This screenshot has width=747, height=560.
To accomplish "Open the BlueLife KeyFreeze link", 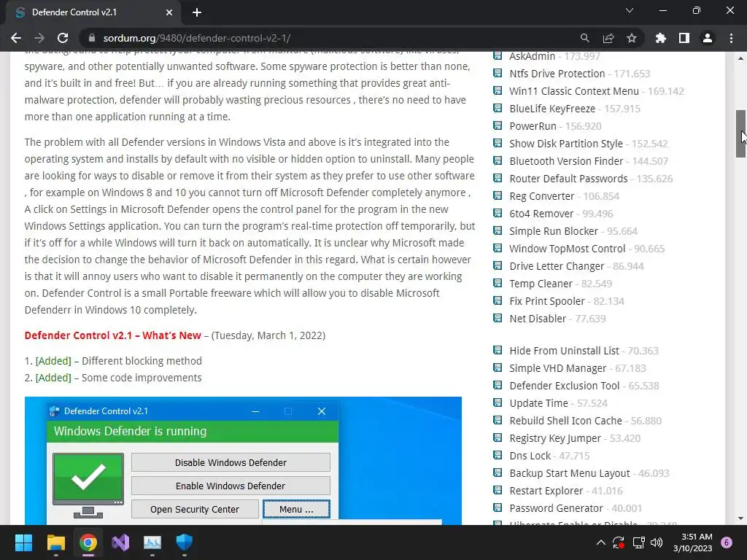I will point(552,109).
